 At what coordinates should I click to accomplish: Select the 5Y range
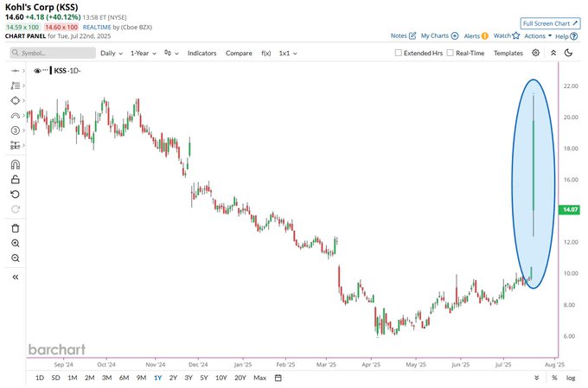point(203,378)
